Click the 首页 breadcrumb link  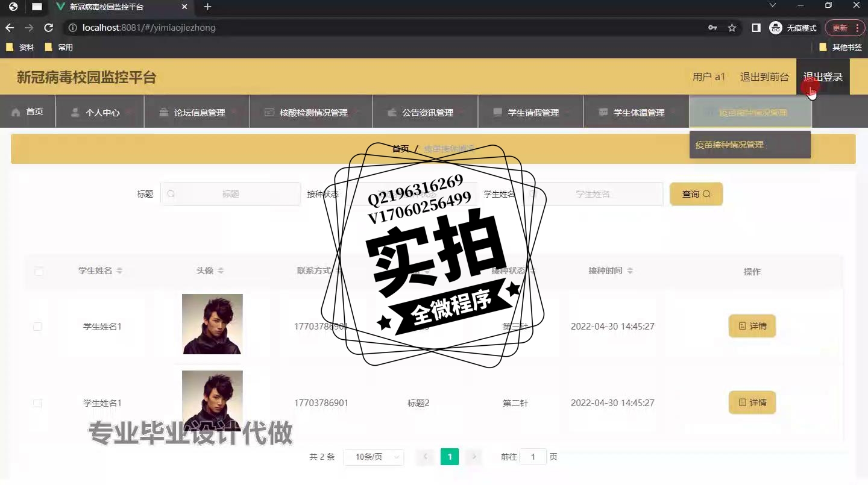(400, 149)
